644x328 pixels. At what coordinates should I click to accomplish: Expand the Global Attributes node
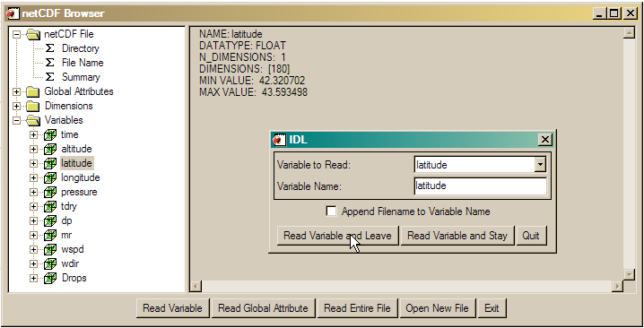click(16, 92)
